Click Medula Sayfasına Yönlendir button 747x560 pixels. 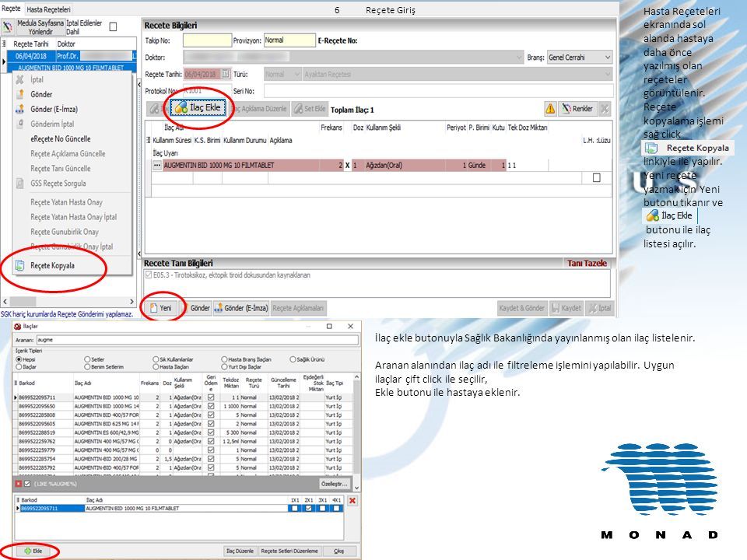[40, 27]
